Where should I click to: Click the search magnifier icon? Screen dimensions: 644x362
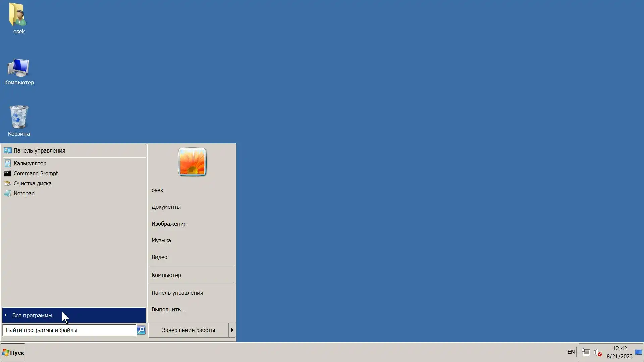click(141, 330)
